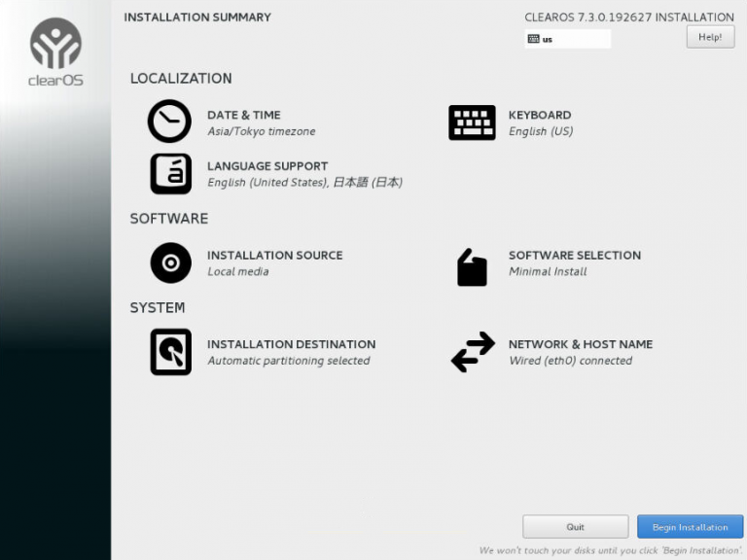
Task: Select LANGUAGE SUPPORT option
Action: [x=267, y=166]
